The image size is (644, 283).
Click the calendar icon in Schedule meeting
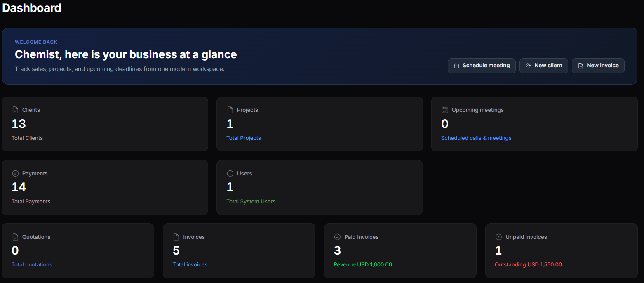456,66
